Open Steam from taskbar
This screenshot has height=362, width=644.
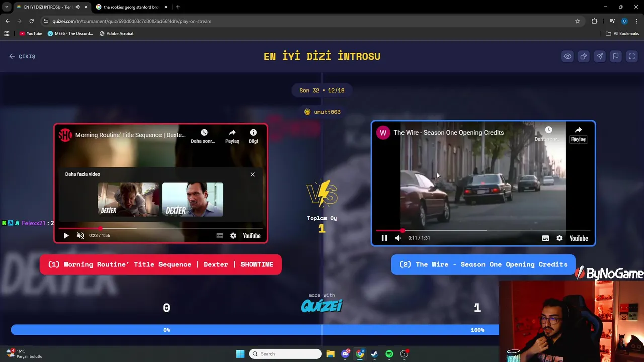[374, 354]
